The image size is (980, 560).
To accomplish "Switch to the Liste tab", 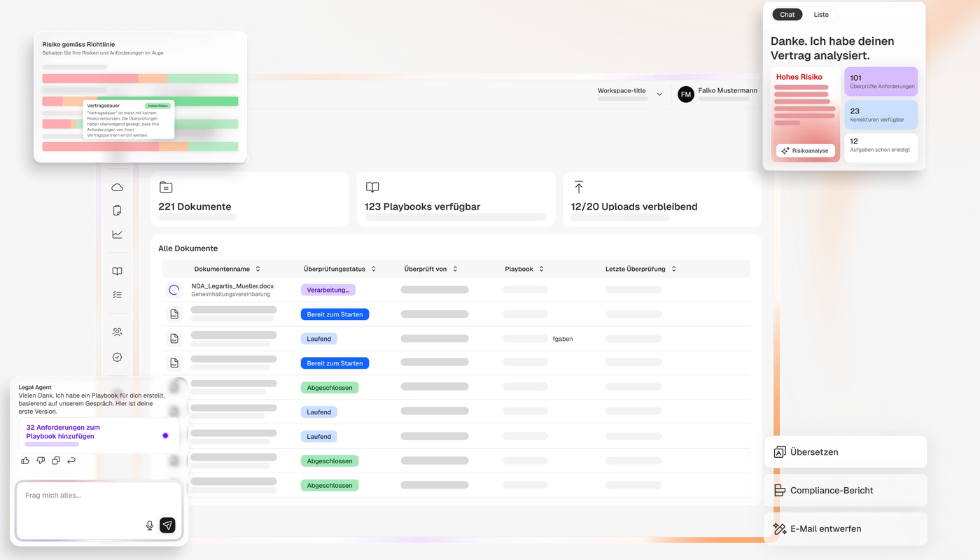I will (x=821, y=15).
